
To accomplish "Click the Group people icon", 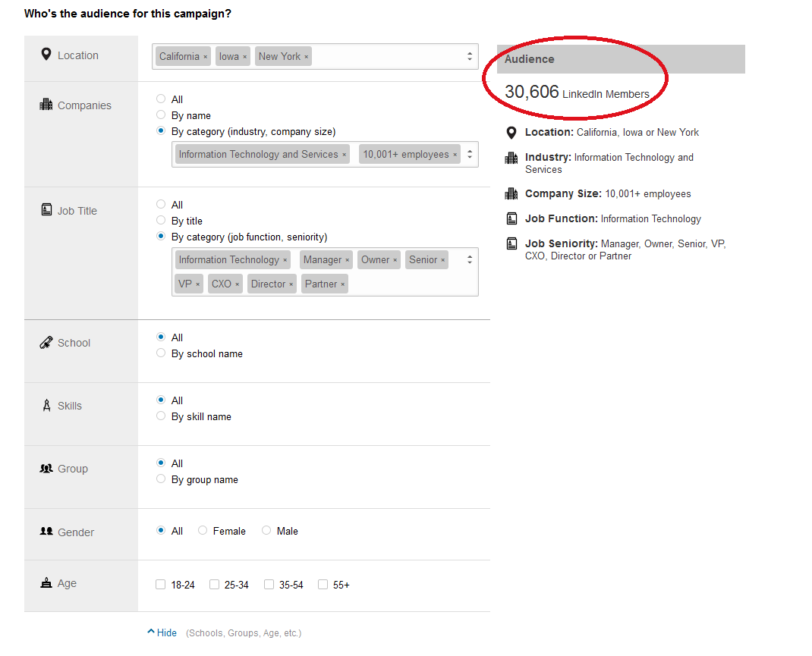I will (x=46, y=469).
